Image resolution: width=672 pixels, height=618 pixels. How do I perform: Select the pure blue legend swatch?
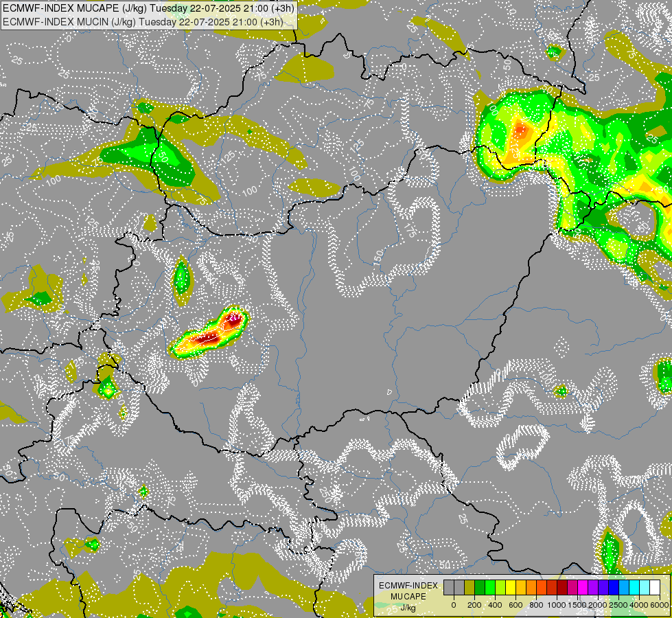tap(614, 588)
